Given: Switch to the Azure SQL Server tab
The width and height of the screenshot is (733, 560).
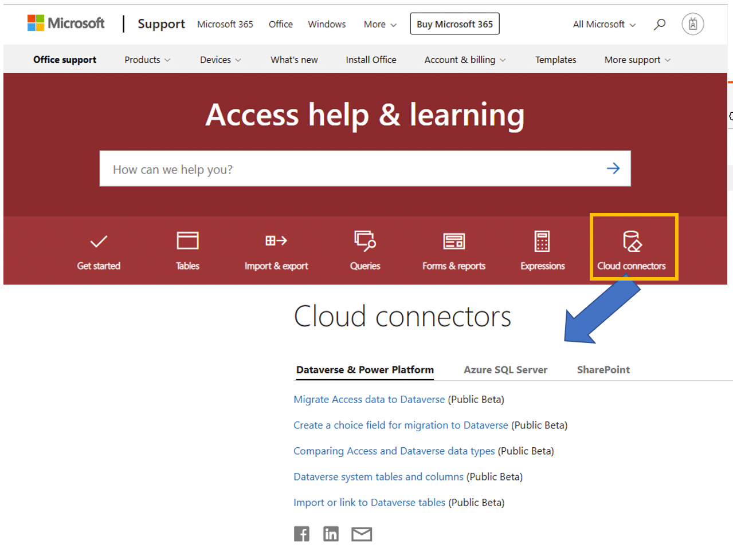Looking at the screenshot, I should [505, 370].
